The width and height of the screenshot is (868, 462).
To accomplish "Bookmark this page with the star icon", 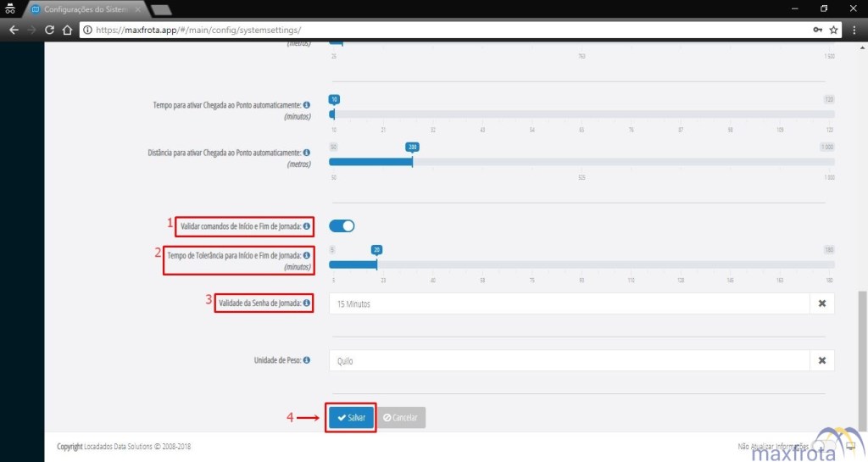I will pyautogui.click(x=834, y=30).
